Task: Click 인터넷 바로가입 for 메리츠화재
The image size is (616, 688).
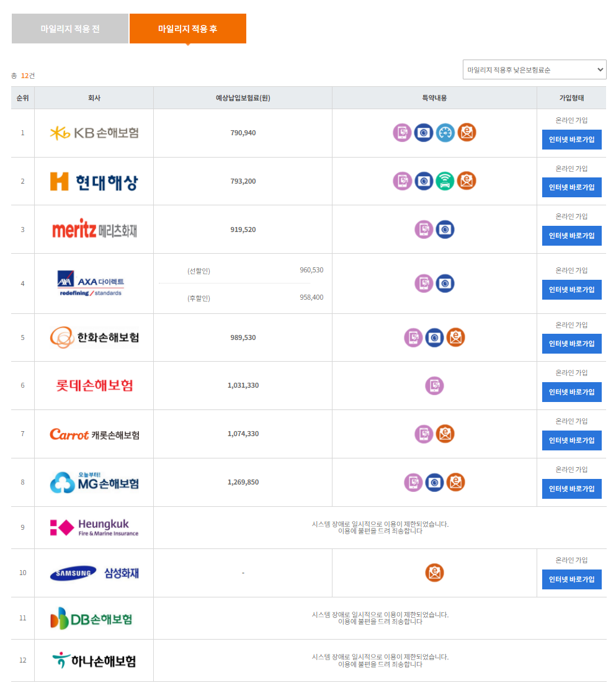Action: click(572, 236)
